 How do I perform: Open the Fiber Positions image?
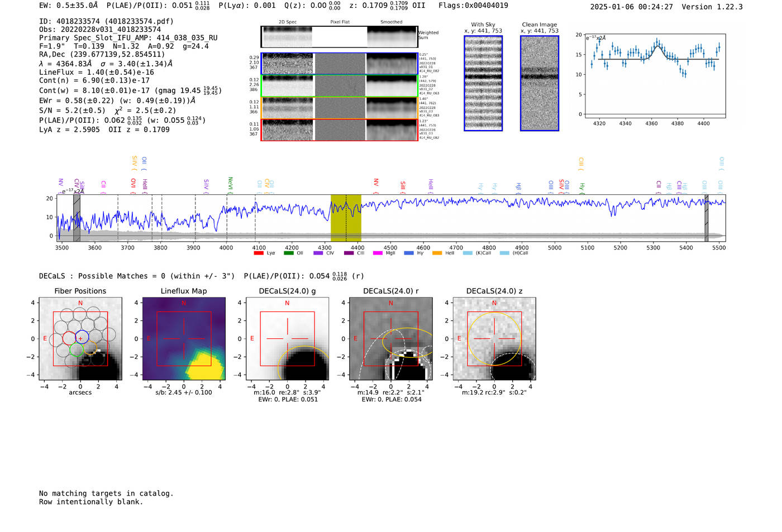coord(80,339)
